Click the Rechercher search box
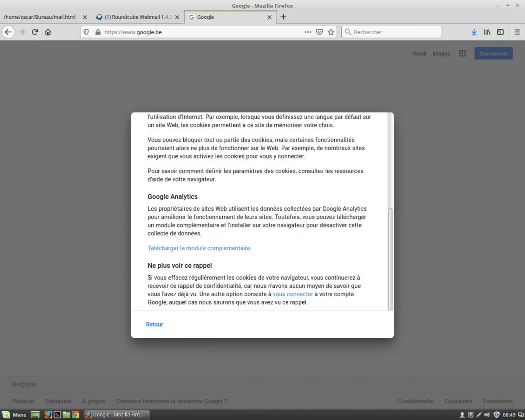 click(392, 32)
